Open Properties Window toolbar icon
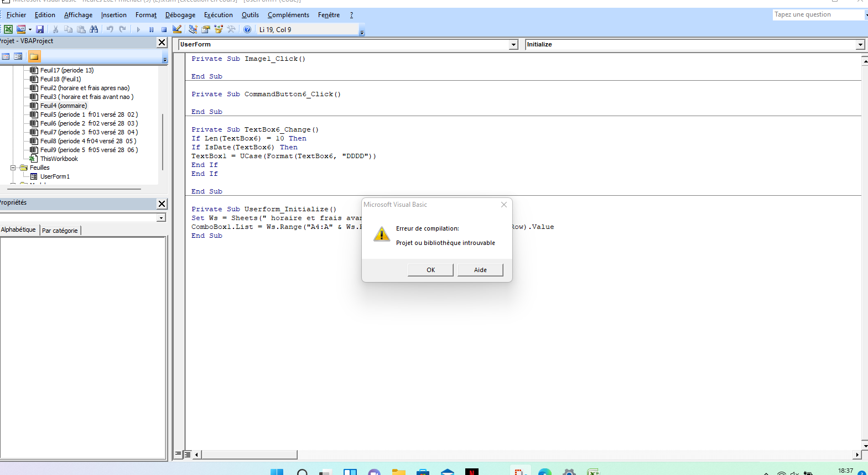This screenshot has width=868, height=475. pos(205,29)
